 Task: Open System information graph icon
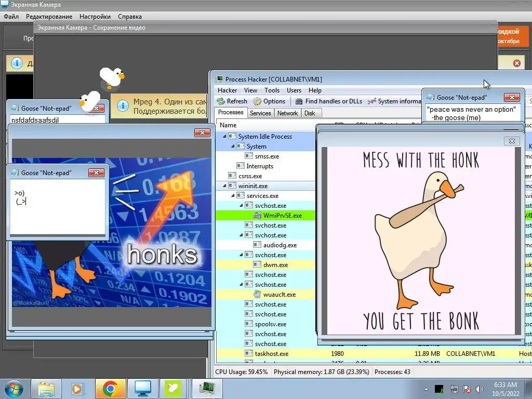point(372,101)
